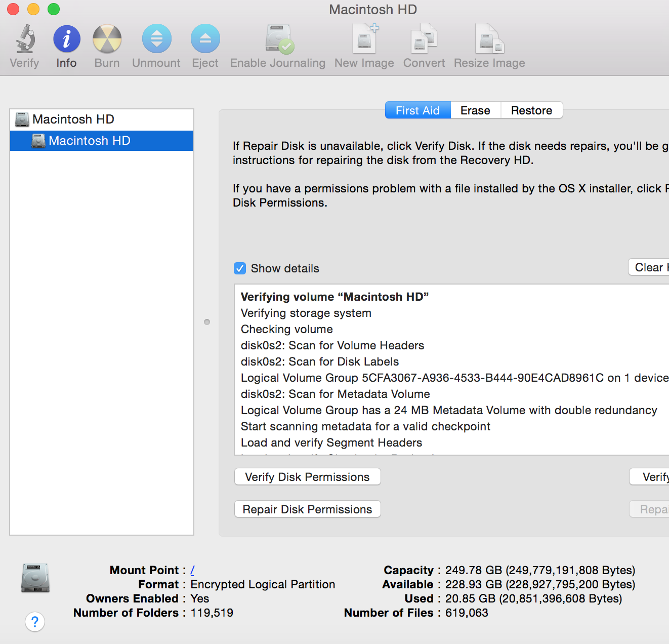Viewport: 669px width, 644px height.
Task: Click log line "disk0s2: Scan for Metadata Volume"
Action: click(336, 394)
